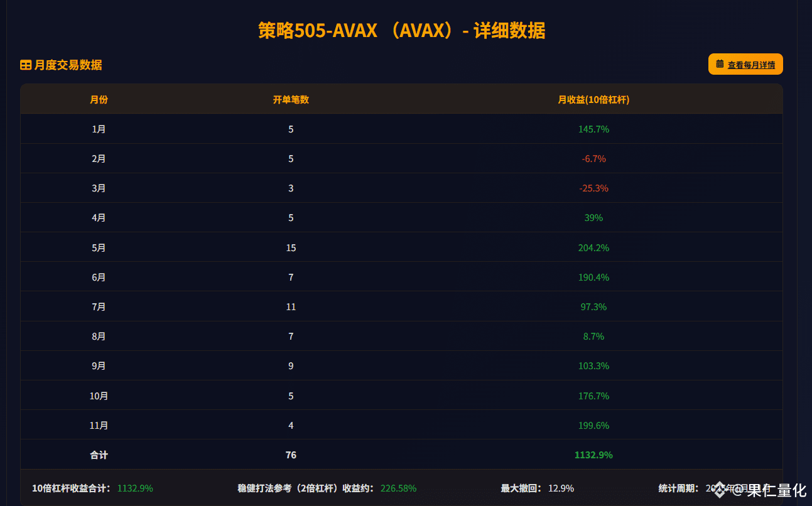Click the 204.2% return value for May
Viewport: 812px width, 506px height.
593,248
